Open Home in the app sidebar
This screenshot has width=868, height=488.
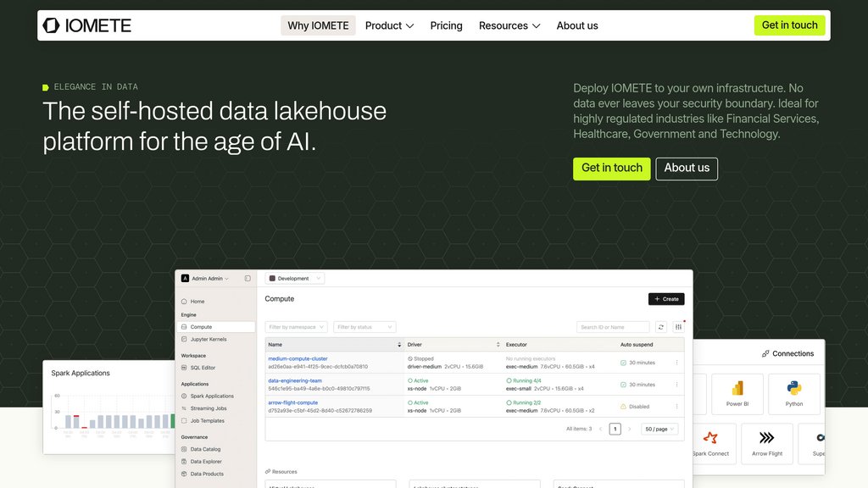click(197, 302)
